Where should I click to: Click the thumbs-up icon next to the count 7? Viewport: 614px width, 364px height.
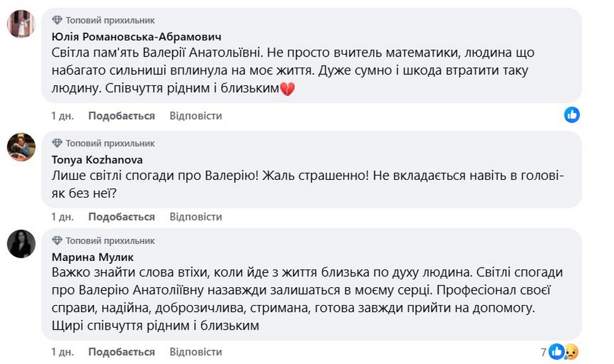[556, 351]
